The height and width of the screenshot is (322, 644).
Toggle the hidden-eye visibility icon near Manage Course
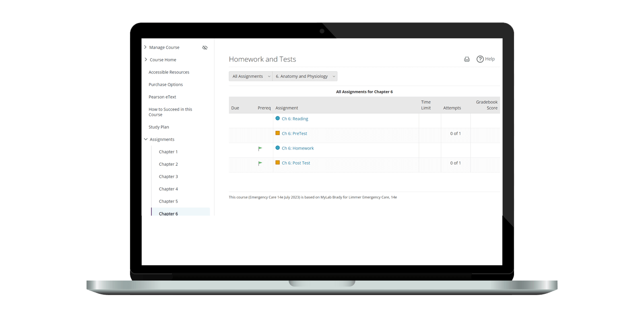(205, 47)
